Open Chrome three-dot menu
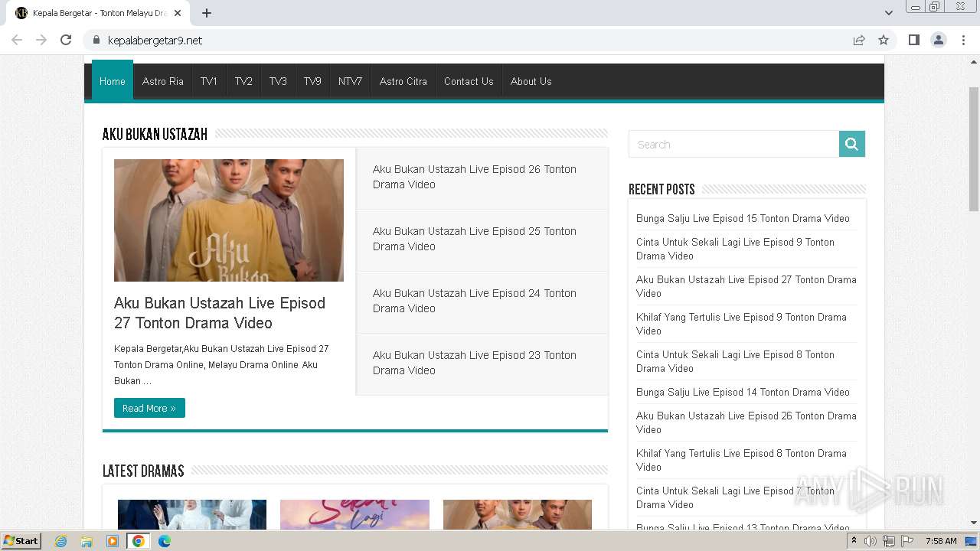This screenshot has height=551, width=980. (x=964, y=40)
